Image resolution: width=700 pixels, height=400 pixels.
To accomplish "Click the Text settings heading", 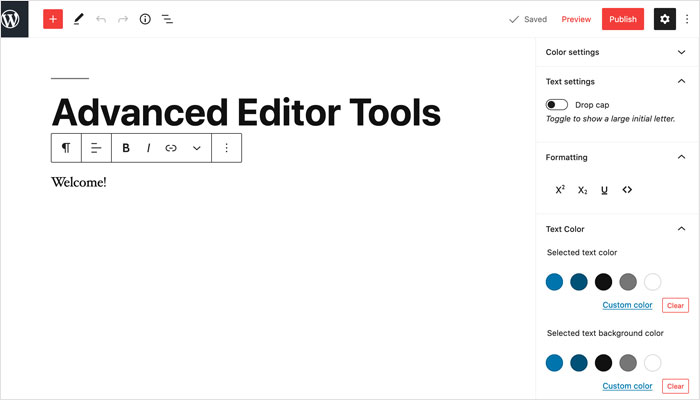I will pos(570,81).
